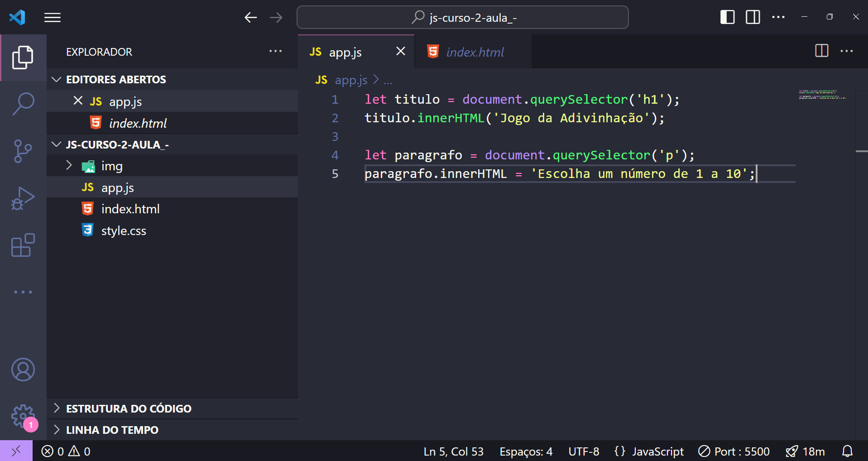This screenshot has height=461, width=868.
Task: Open the Accounts menu icon
Action: [23, 370]
